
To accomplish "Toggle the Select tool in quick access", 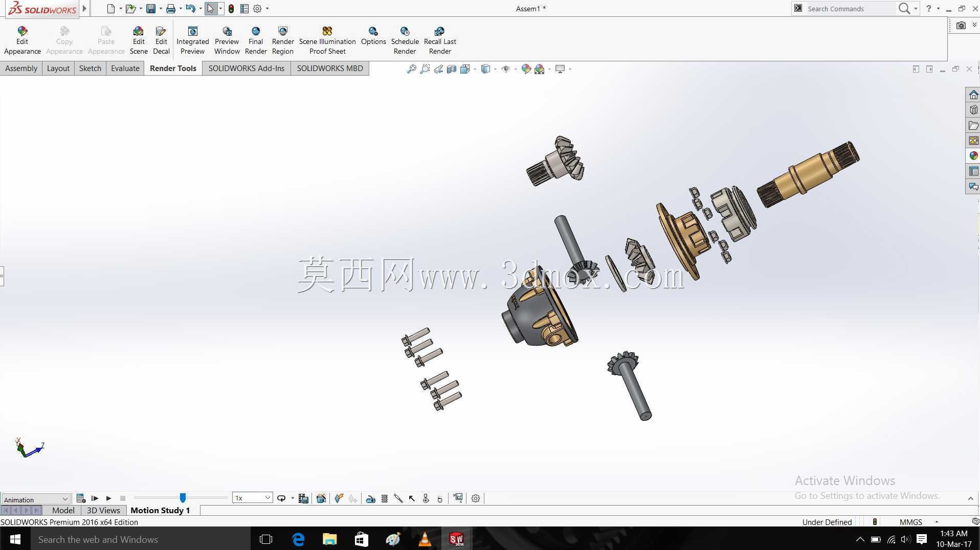I will click(211, 9).
